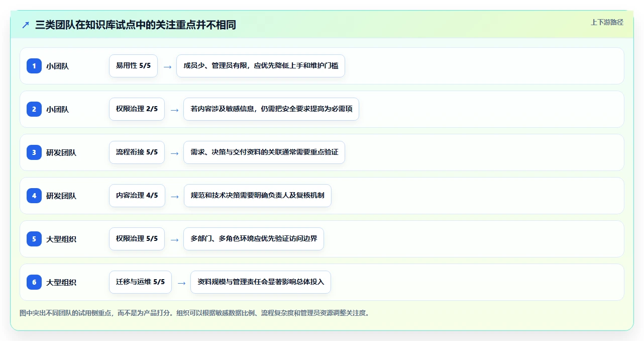Select the number 6 badge
The image size is (644, 341).
click(34, 282)
